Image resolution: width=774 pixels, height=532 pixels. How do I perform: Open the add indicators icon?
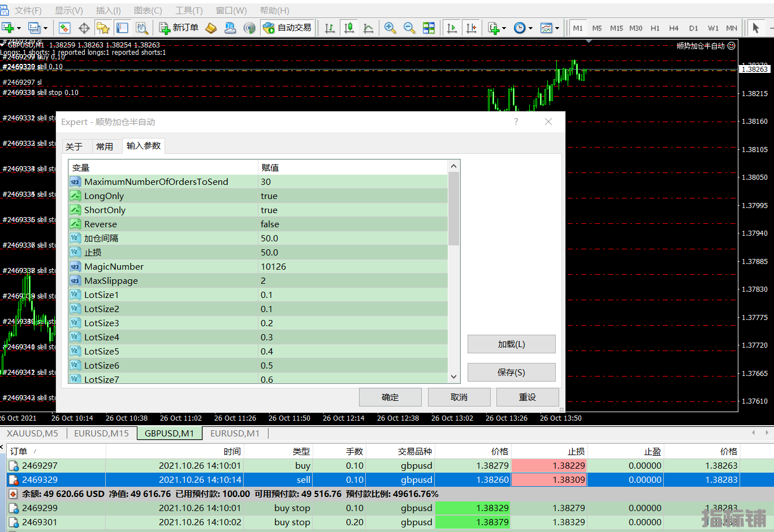pos(494,28)
